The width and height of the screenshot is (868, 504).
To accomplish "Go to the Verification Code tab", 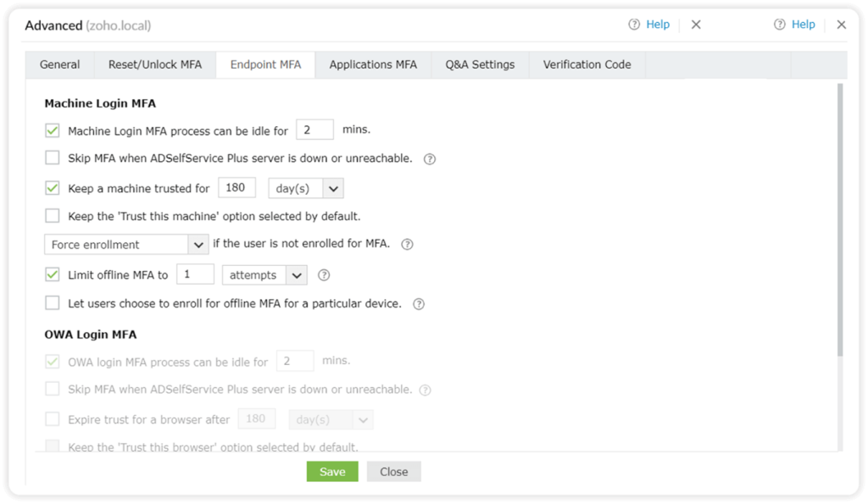I will 587,64.
